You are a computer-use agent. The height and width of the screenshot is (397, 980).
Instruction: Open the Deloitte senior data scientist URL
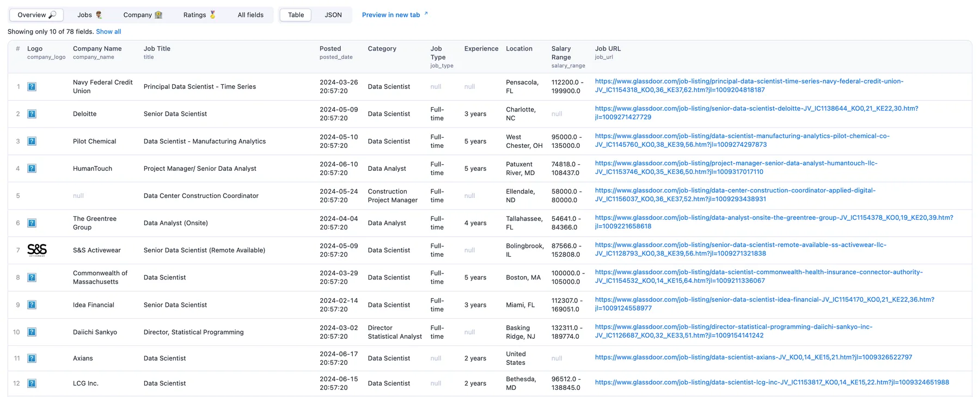click(757, 113)
